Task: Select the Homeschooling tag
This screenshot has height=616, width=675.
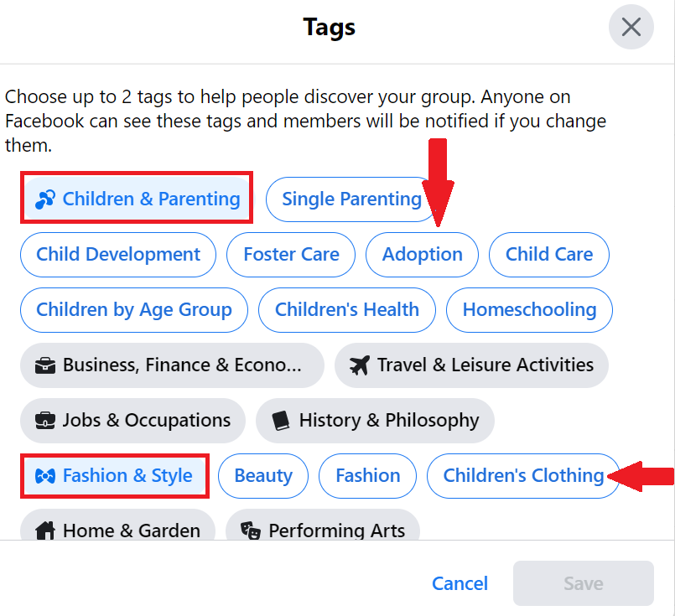Action: click(529, 310)
